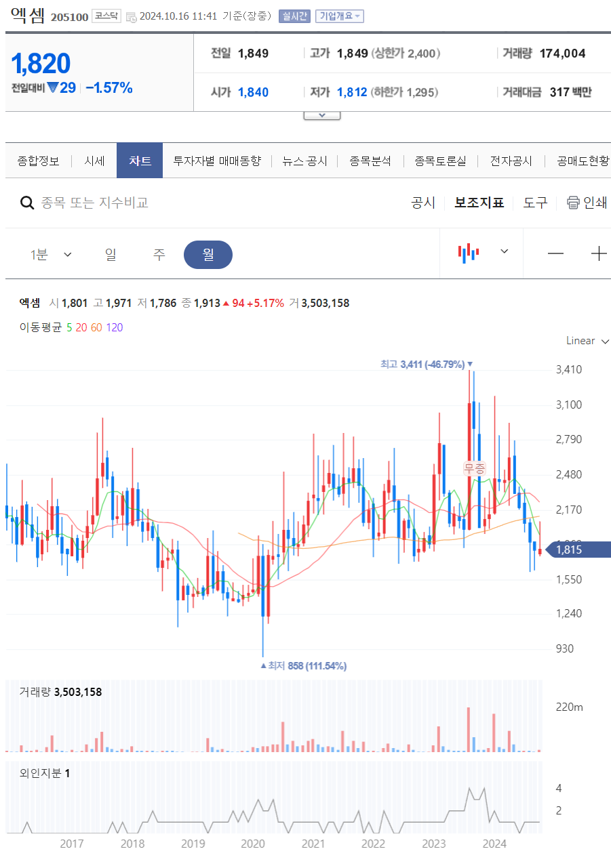Click the 인쇄 print button
The height and width of the screenshot is (868, 611).
(x=587, y=203)
